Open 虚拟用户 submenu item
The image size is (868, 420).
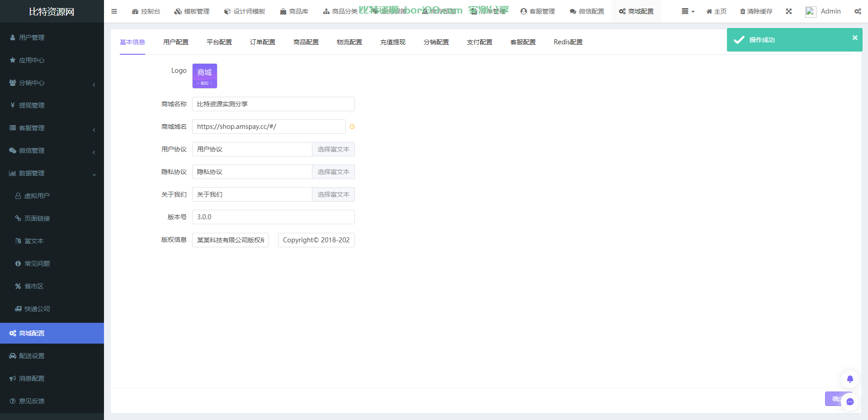point(52,196)
